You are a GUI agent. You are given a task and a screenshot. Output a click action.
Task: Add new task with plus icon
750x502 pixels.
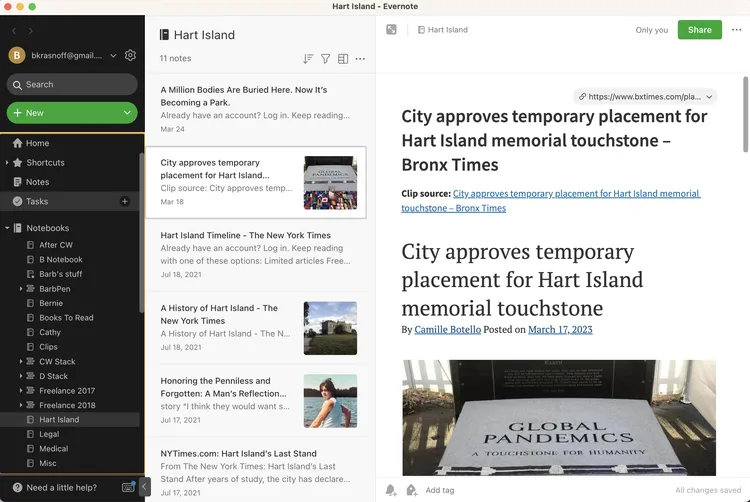coord(125,202)
